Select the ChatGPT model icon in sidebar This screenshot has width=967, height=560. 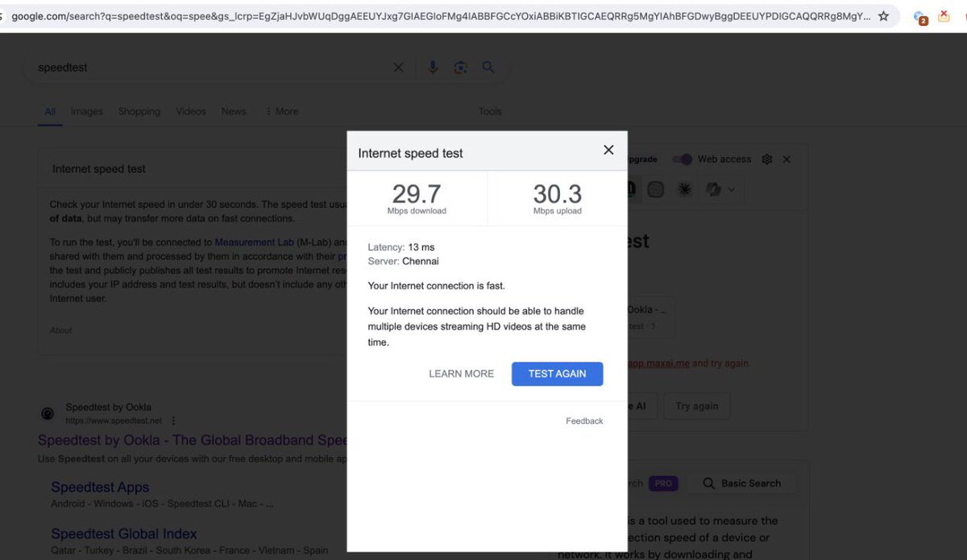[x=656, y=189]
